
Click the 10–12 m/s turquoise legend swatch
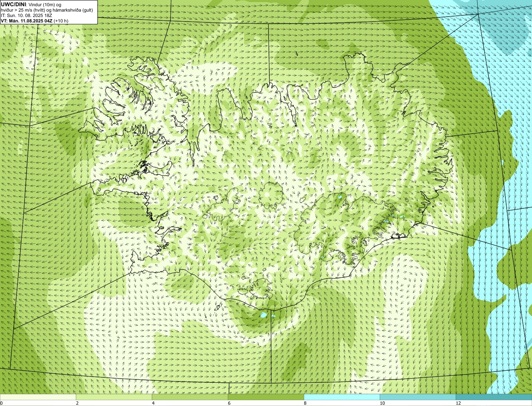click(x=418, y=397)
